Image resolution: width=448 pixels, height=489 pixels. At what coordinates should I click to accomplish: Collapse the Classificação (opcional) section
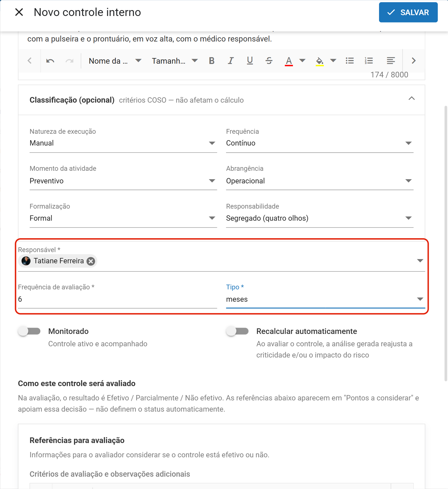pyautogui.click(x=412, y=98)
